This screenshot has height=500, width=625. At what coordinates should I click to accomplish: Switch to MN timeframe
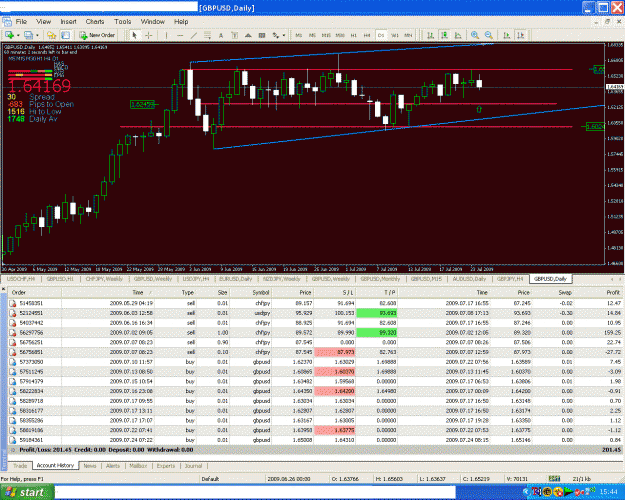point(408,35)
